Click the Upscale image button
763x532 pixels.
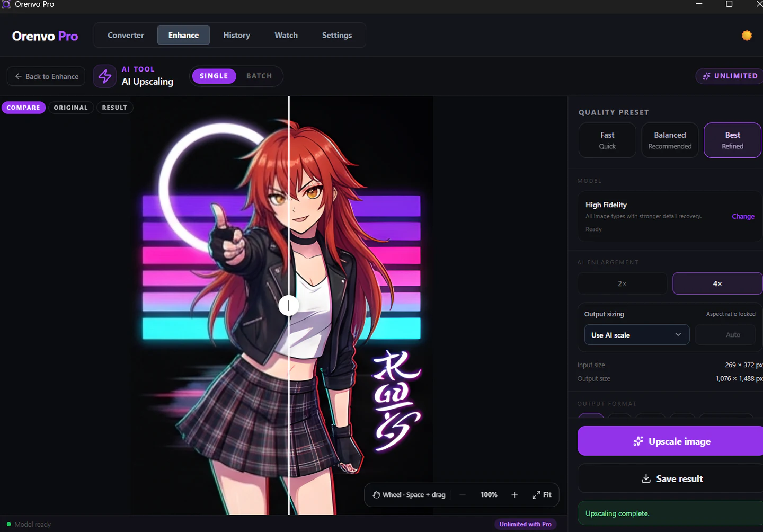tap(671, 441)
